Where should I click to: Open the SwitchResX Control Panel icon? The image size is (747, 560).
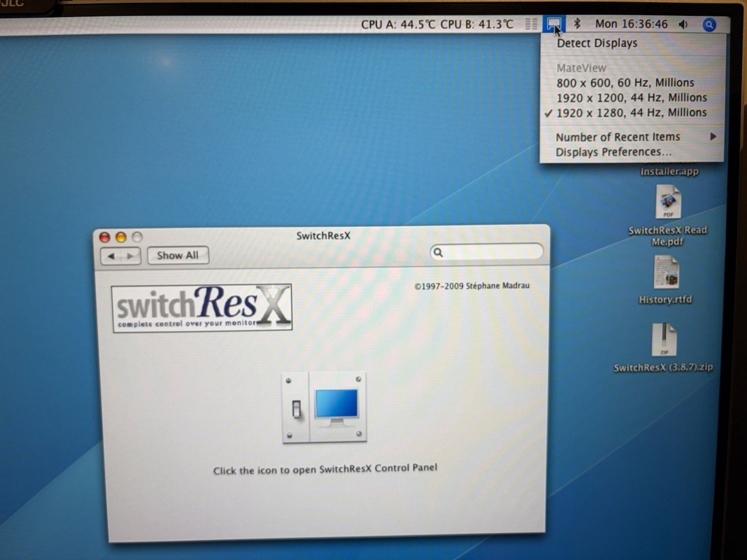click(x=324, y=408)
